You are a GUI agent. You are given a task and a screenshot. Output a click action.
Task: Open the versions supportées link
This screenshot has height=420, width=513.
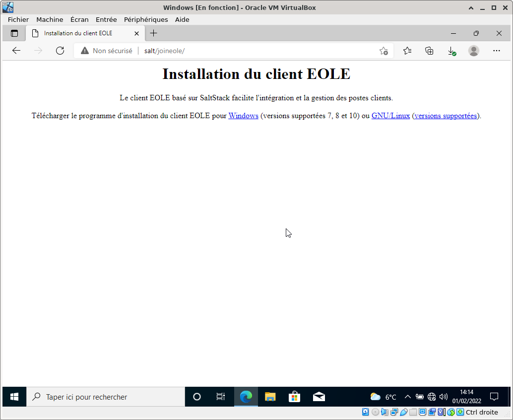[x=446, y=116]
